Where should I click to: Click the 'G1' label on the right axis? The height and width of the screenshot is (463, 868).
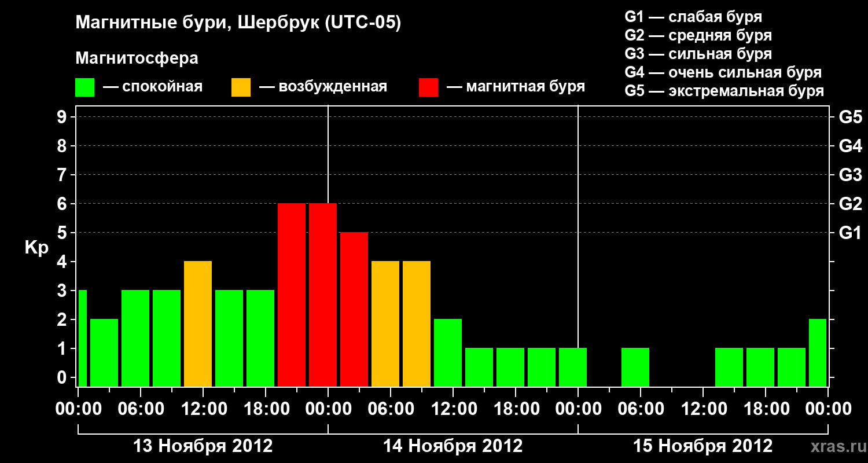click(850, 233)
